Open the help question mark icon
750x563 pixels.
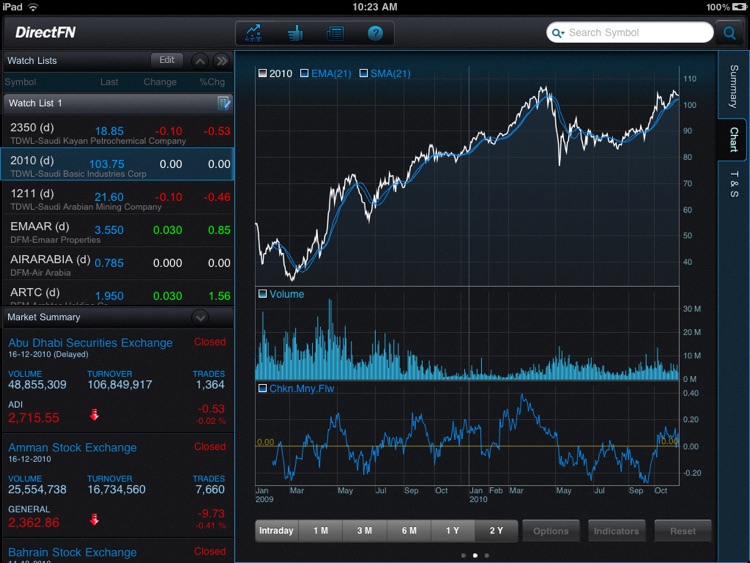coord(375,33)
